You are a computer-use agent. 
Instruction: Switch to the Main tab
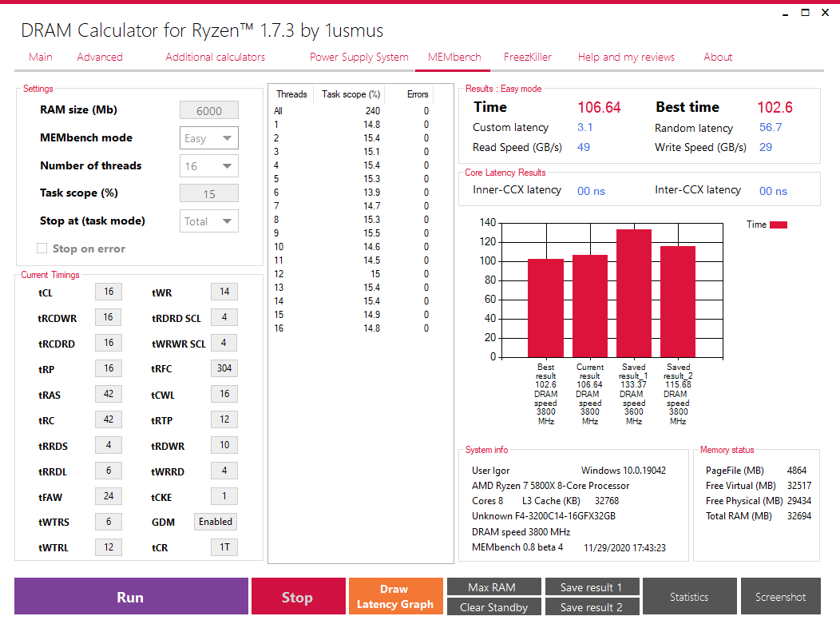point(41,57)
